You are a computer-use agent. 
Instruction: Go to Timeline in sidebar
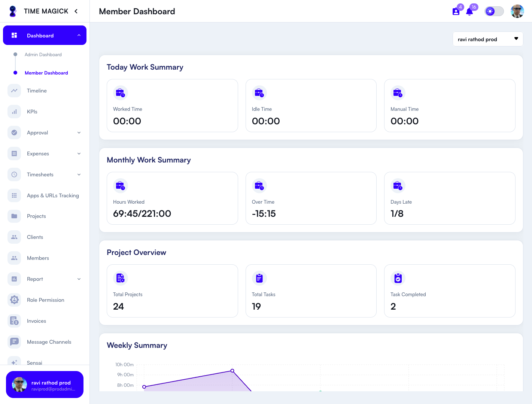(37, 91)
